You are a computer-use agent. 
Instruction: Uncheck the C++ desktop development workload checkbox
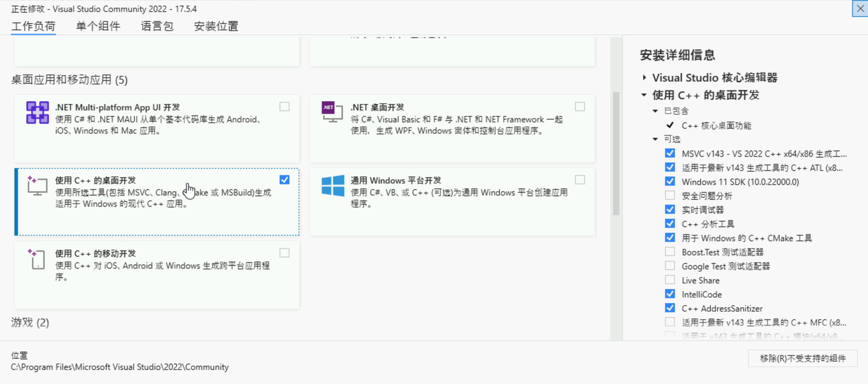coord(284,180)
